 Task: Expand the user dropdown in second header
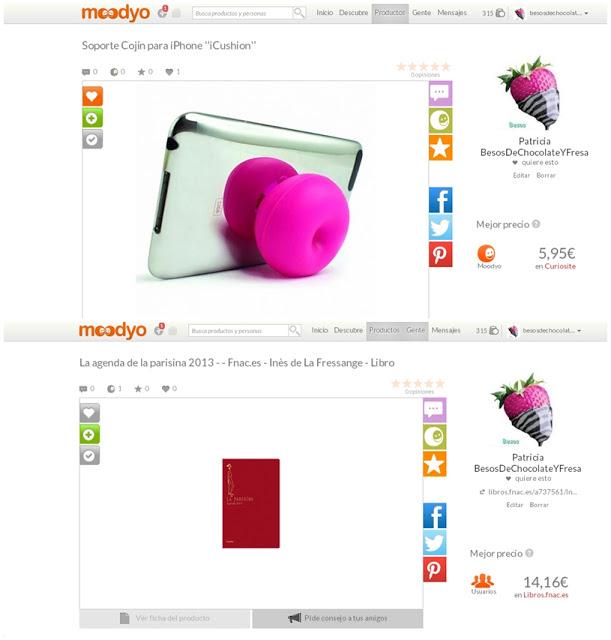point(546,330)
